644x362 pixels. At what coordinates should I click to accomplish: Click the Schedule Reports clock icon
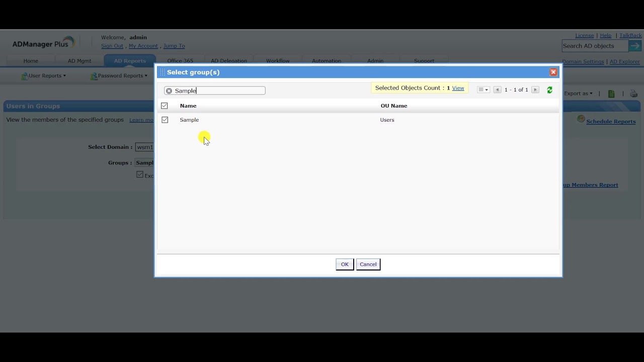click(581, 119)
